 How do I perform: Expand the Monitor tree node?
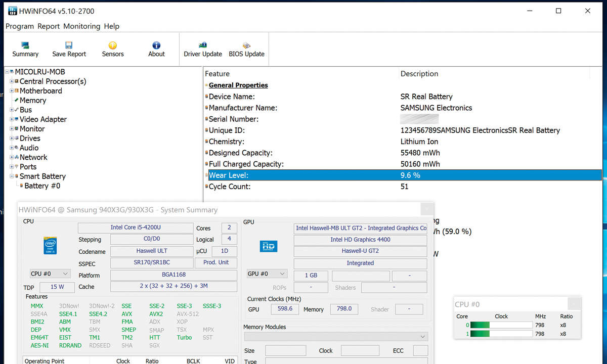[12, 129]
